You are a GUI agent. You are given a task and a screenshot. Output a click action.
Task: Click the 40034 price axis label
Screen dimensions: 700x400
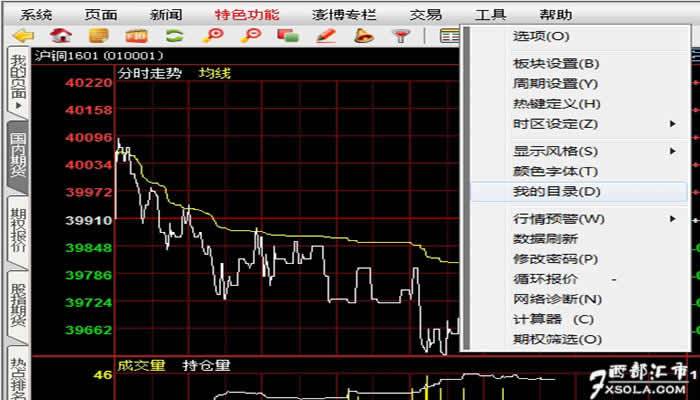(89, 165)
